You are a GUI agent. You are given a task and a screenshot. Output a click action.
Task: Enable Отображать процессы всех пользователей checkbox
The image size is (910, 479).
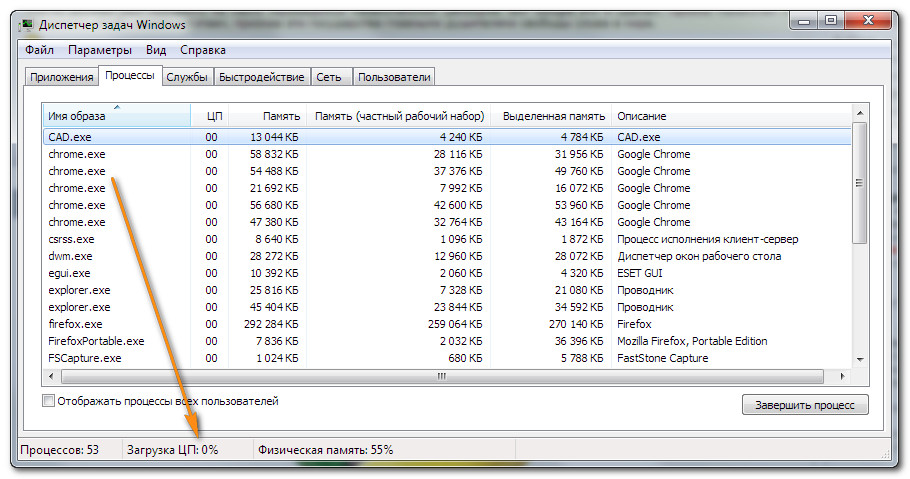click(49, 401)
